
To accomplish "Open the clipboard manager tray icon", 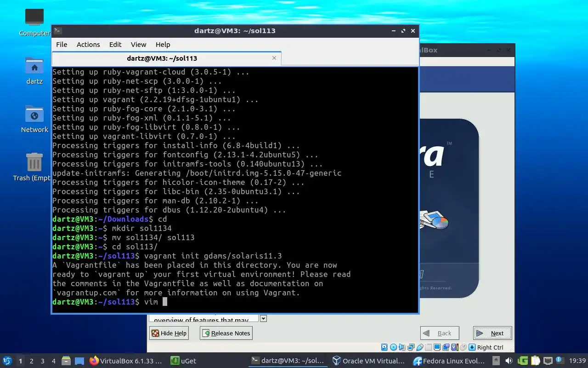I will point(536,361).
